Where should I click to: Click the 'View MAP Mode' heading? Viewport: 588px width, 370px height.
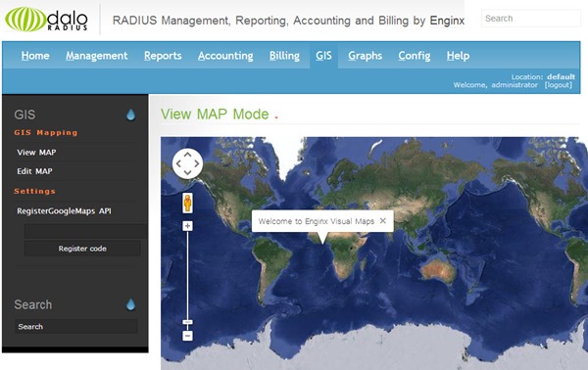[x=215, y=114]
